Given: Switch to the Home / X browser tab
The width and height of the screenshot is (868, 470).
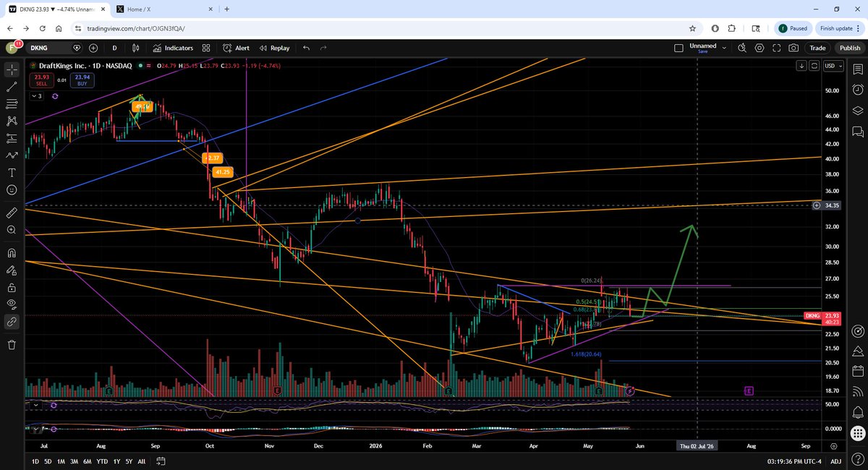Looking at the screenshot, I should pyautogui.click(x=163, y=9).
